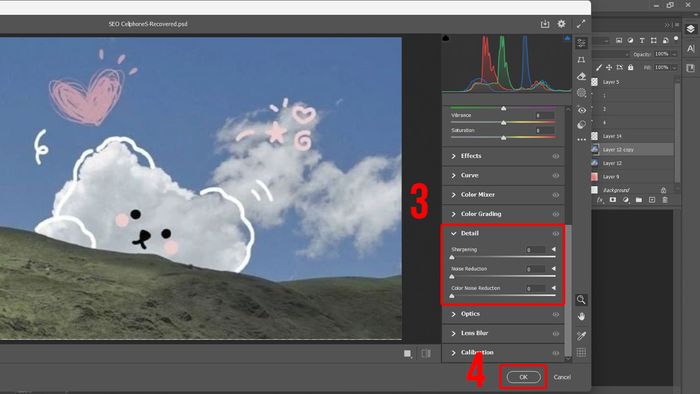The width and height of the screenshot is (700, 394).
Task: Click the Vibrance slider handle
Action: [x=504, y=123]
